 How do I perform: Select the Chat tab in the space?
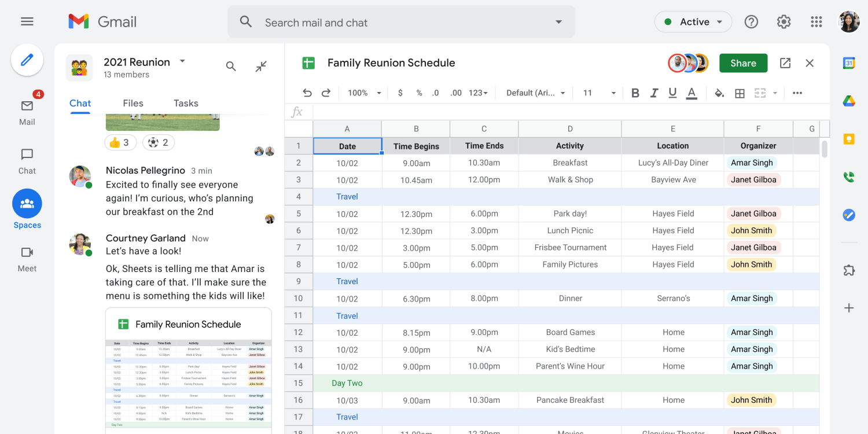click(x=80, y=104)
